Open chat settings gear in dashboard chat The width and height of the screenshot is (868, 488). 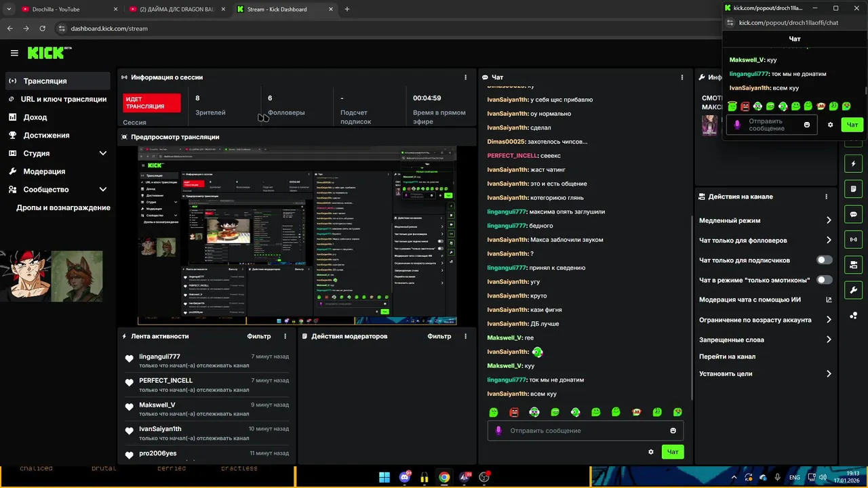pos(651,452)
